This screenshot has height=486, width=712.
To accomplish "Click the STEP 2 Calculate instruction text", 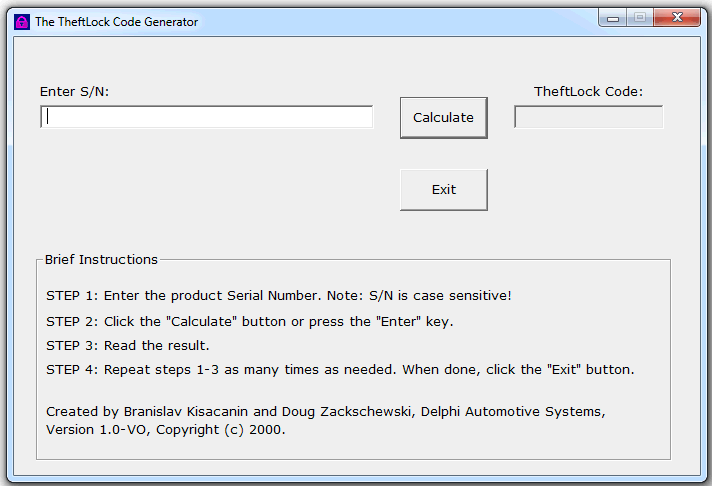I will coord(250,322).
